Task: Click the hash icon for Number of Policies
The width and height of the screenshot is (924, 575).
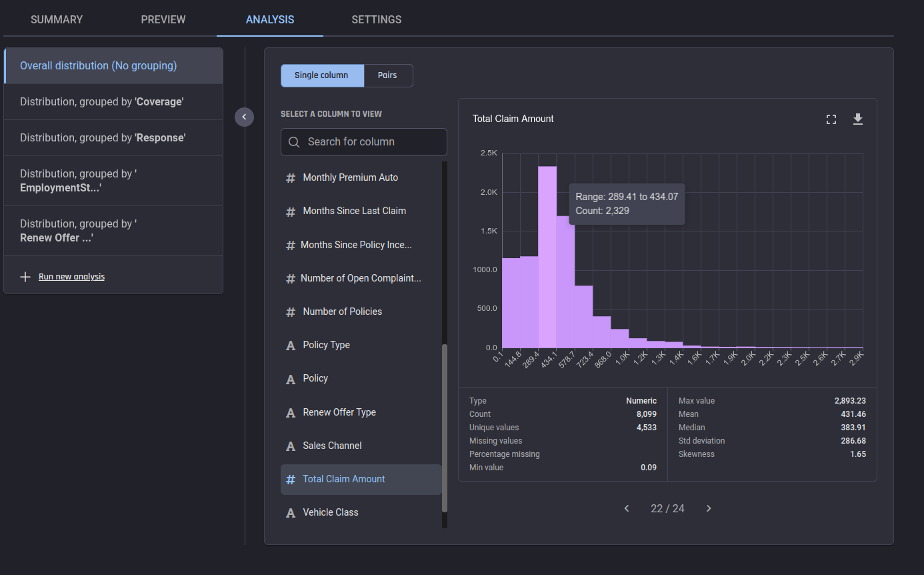Action: click(291, 312)
